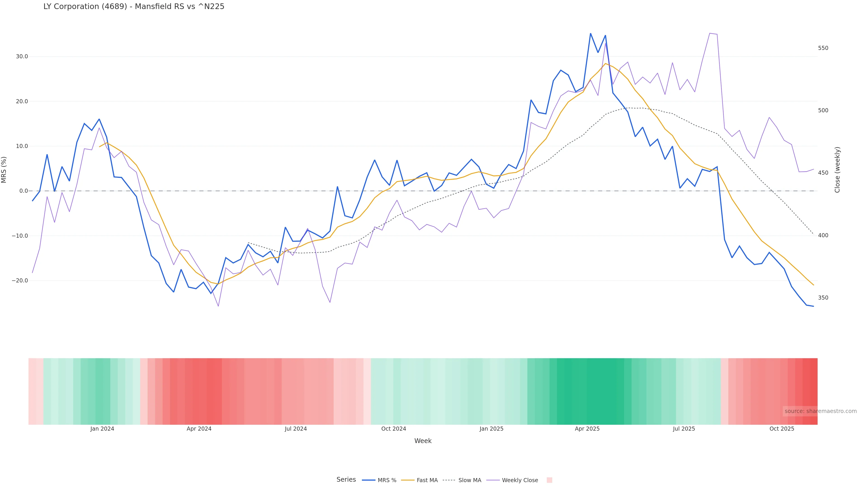Viewport: 868px width, 488px height.
Task: Click the pink heatmap legend swatch
Action: pyautogui.click(x=549, y=480)
